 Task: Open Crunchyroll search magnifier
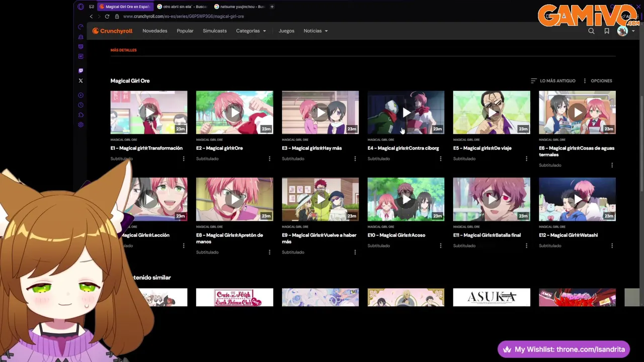coord(591,31)
